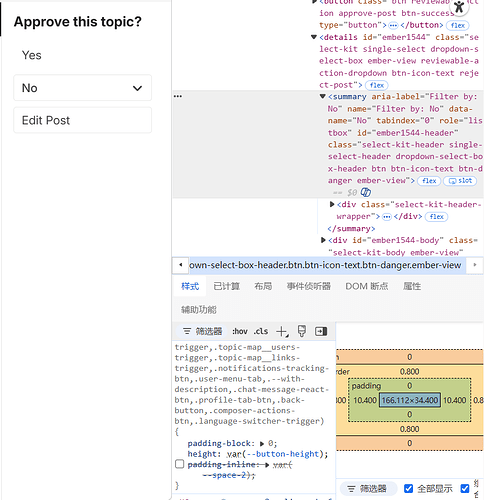
Task: Switch to the 已计算 tab
Action: (227, 286)
